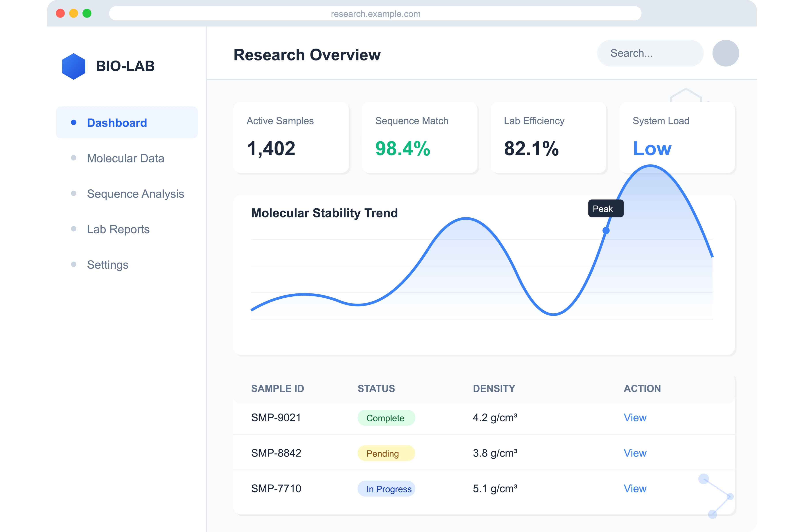Screen dimensions: 804x532
Task: Click the yellow browser window dot
Action: click(x=74, y=13)
